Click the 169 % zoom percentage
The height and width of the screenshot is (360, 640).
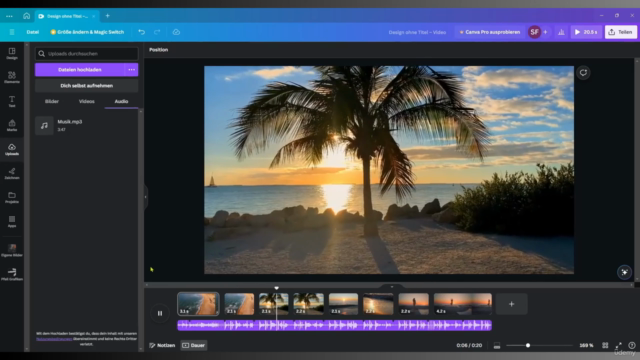click(x=586, y=345)
